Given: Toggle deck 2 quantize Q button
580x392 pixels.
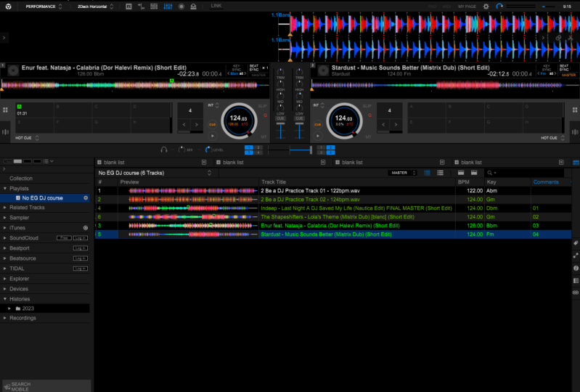Looking at the screenshot, I should click(x=370, y=115).
